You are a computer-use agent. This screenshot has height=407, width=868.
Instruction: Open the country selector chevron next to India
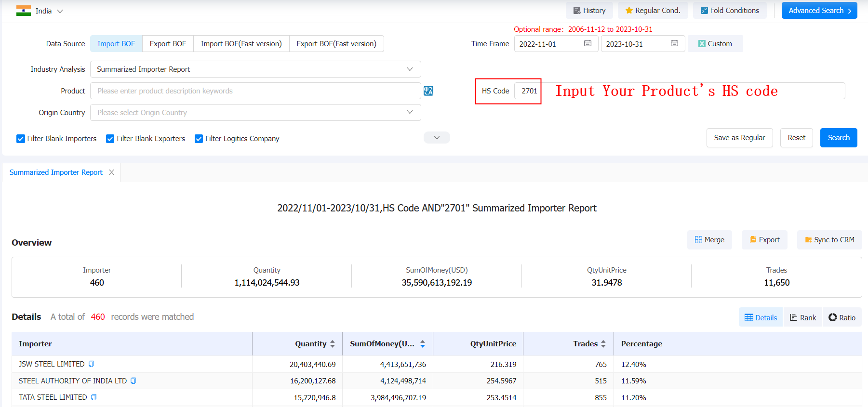click(x=60, y=11)
